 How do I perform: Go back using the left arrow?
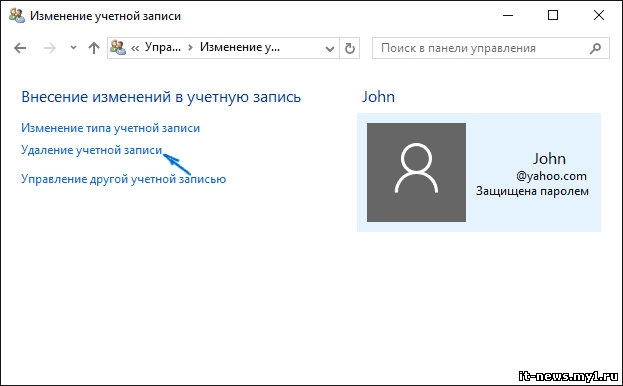20,48
